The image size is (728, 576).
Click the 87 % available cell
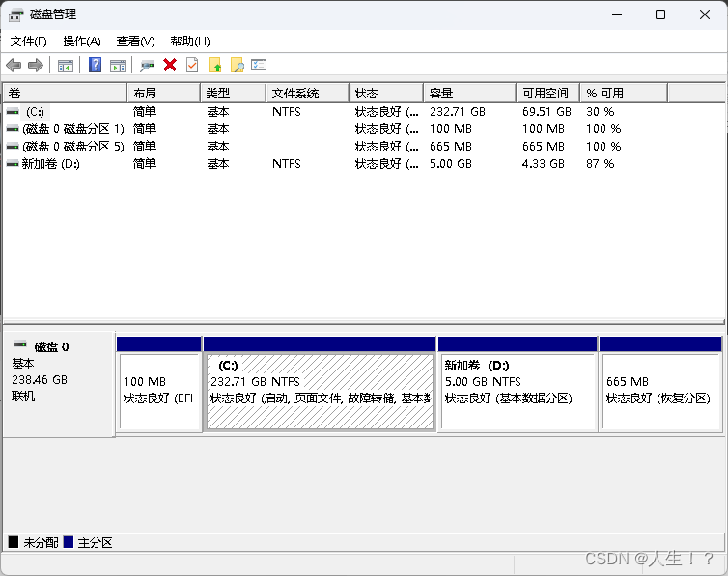click(600, 164)
